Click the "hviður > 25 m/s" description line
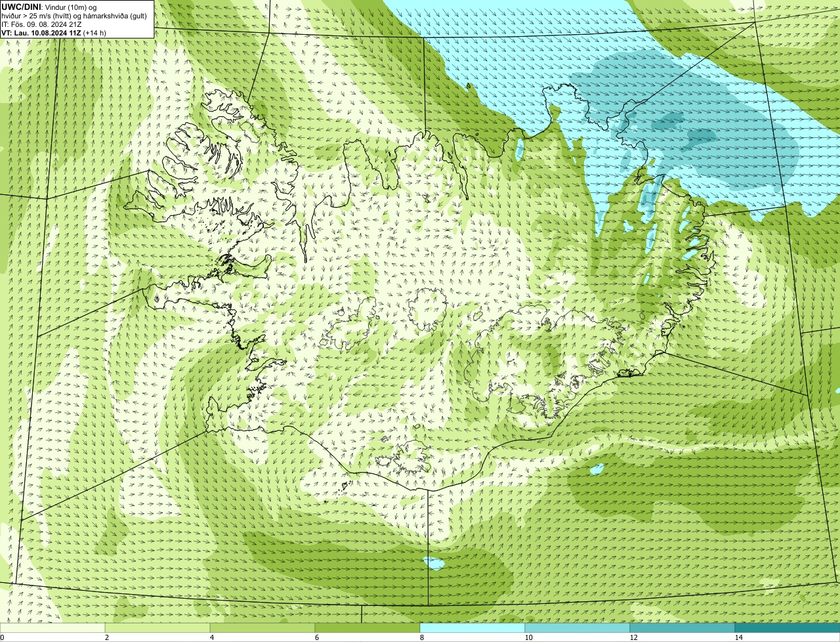This screenshot has height=642, width=840. coord(74,16)
